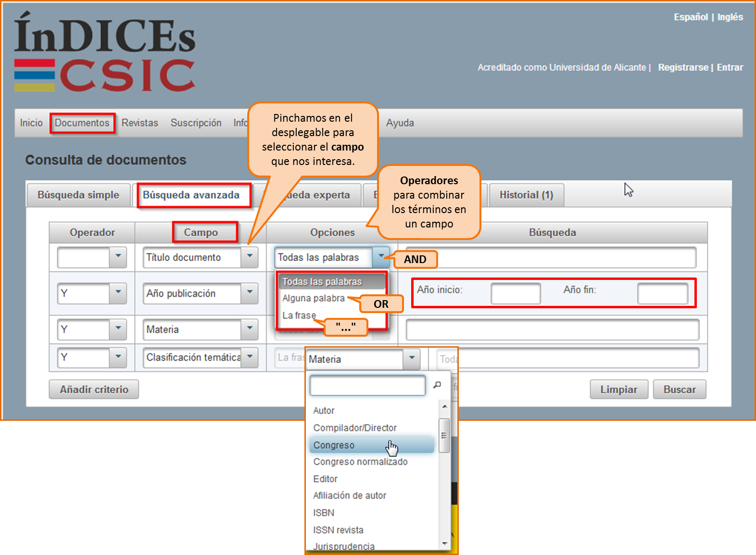The width and height of the screenshot is (756, 555).
Task: Open the Título documento field dropdown
Action: pos(250,257)
